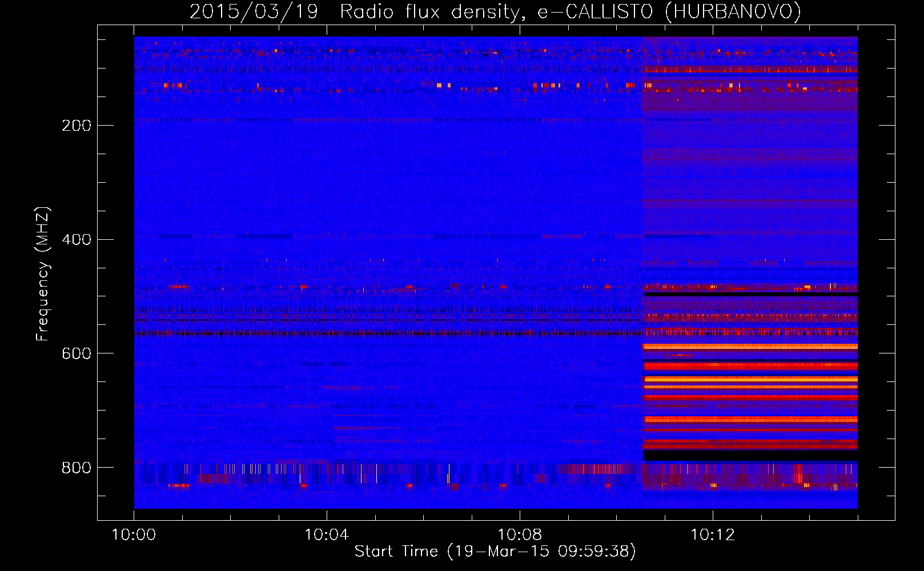Click the 'Start Time' x-axis label
The height and width of the screenshot is (571, 924).
click(495, 552)
